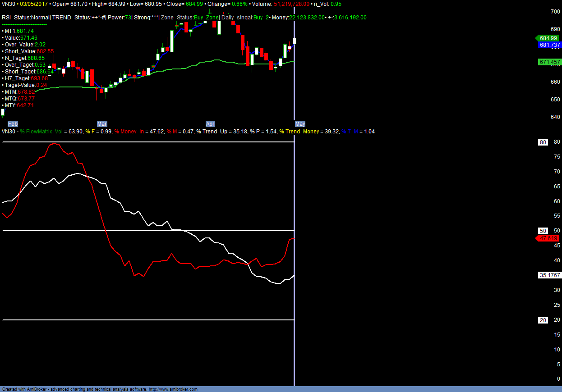Click the red 47.619 indicator marker
Screen dimensions: 562x392
(x=548, y=238)
